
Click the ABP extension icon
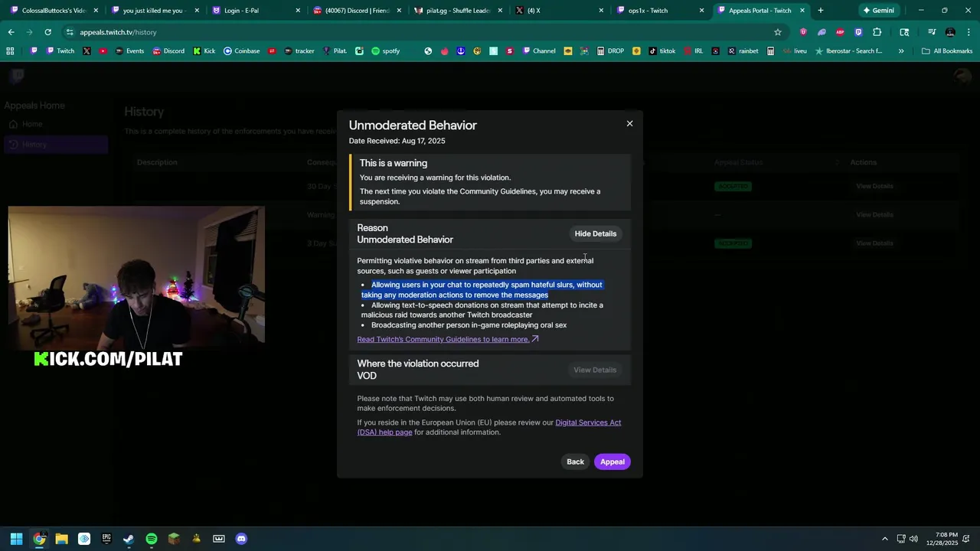click(x=840, y=32)
